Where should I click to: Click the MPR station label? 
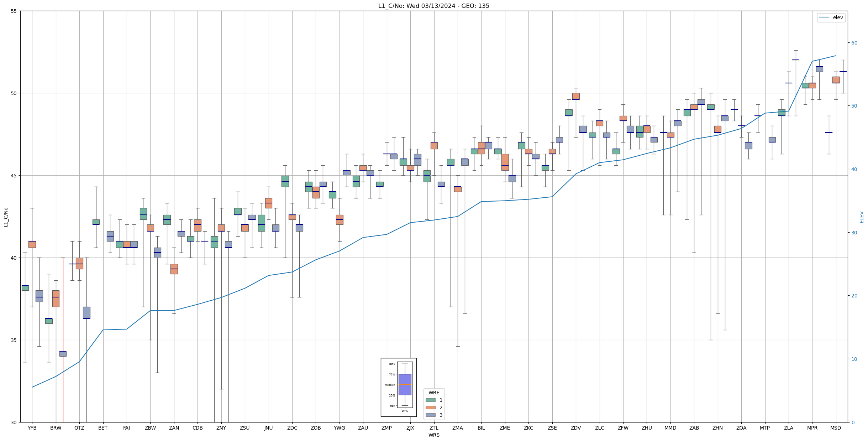812,428
